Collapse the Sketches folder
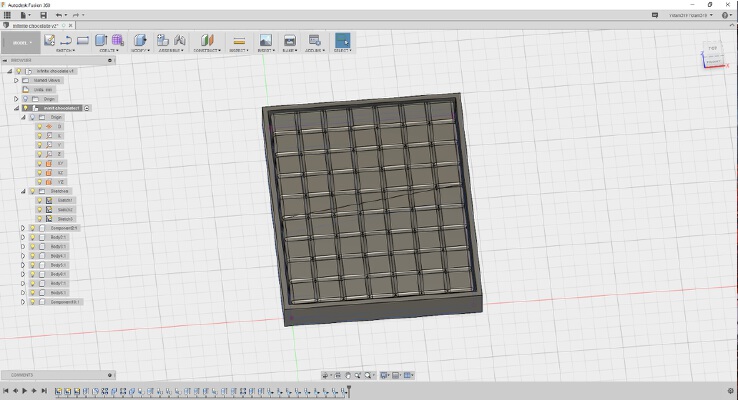The height and width of the screenshot is (400, 738). tap(23, 191)
